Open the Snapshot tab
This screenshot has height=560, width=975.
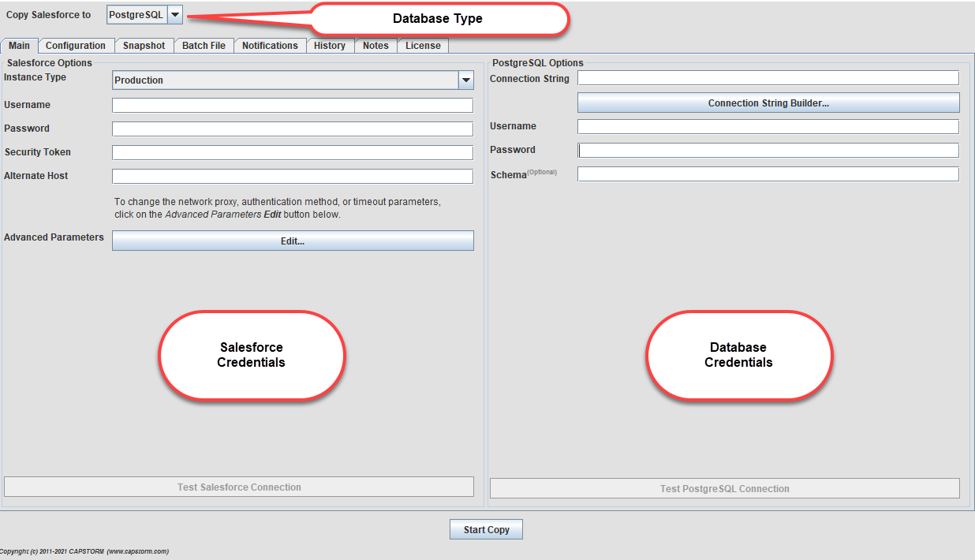(144, 46)
